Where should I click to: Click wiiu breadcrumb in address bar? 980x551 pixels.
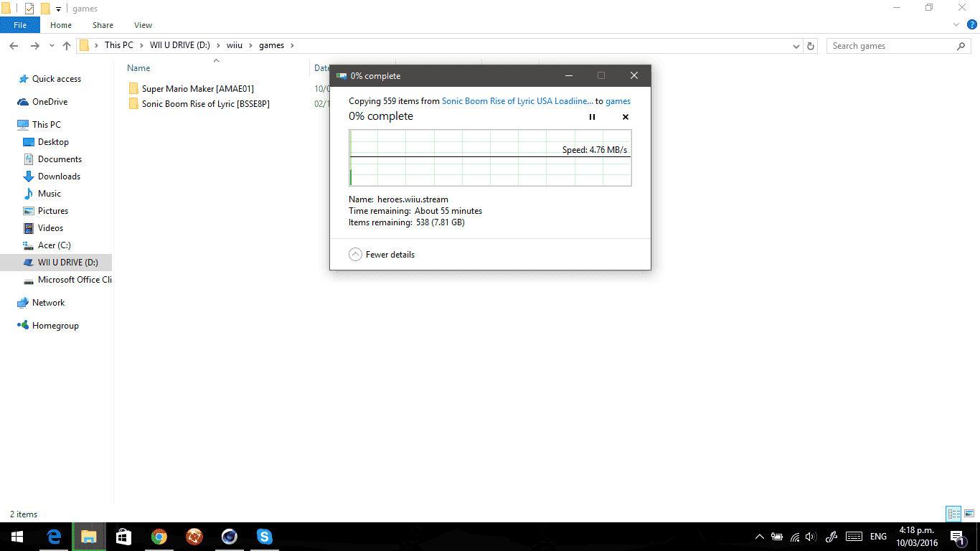[235, 45]
